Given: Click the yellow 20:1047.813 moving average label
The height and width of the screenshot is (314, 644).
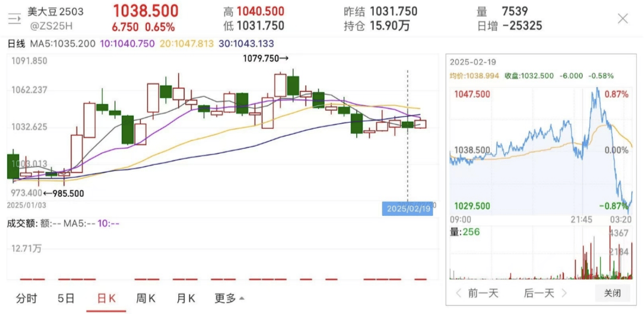Looking at the screenshot, I should point(187,44).
